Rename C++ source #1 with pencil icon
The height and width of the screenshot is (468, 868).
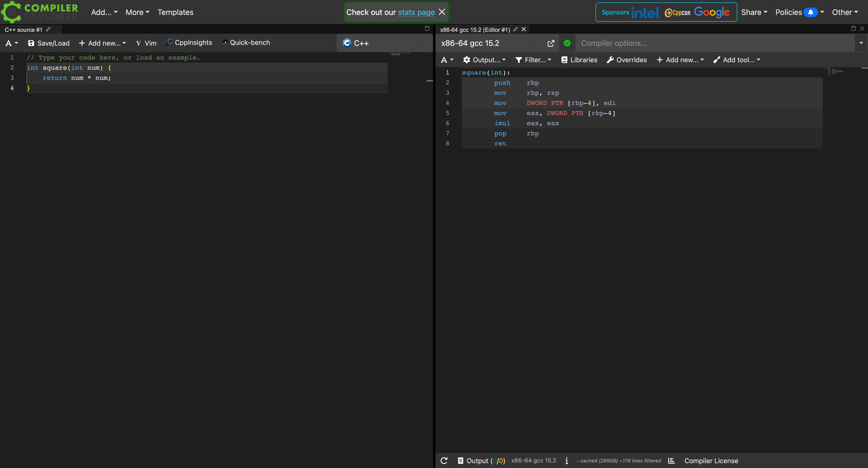coord(48,30)
